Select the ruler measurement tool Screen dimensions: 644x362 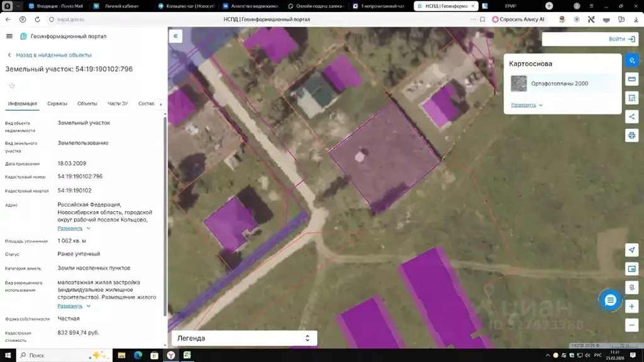coord(632,79)
